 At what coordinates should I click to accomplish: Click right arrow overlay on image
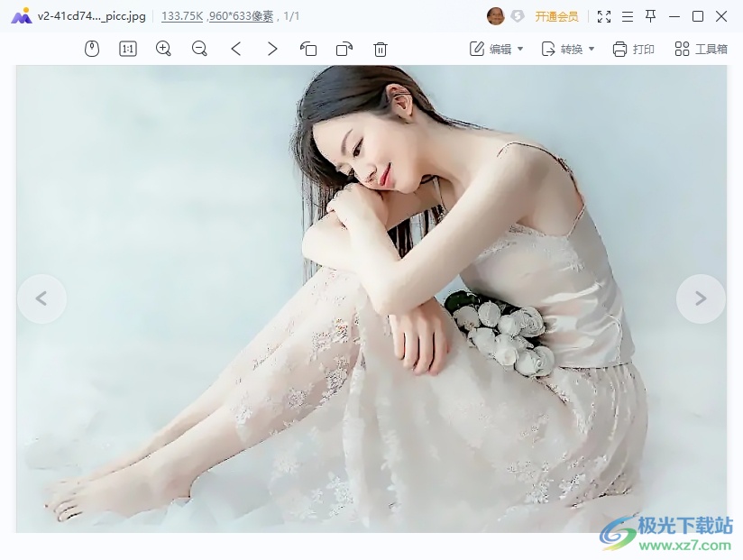coord(701,298)
